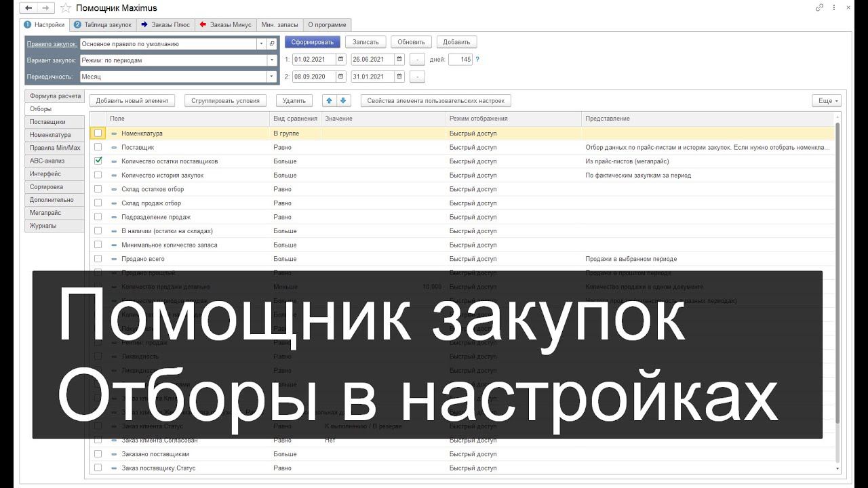
Task: Open calendar for date 31.01.2021
Action: click(399, 77)
